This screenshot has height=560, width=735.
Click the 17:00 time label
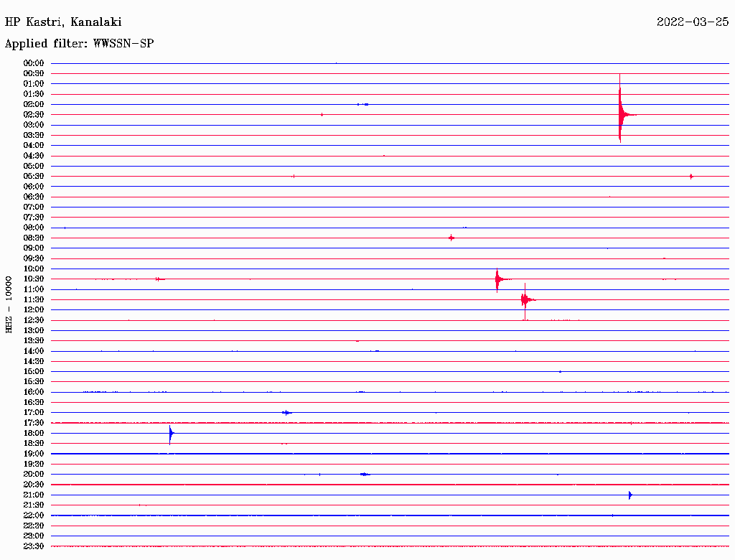tap(34, 413)
